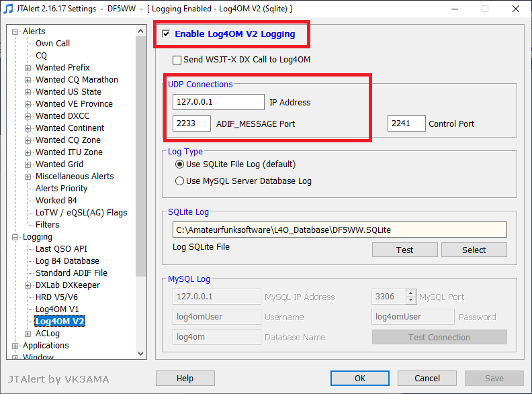The image size is (532, 394).
Task: Collapse the Logging tree node
Action: [x=15, y=237]
